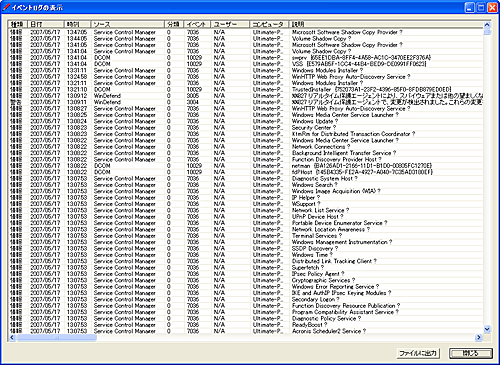500x365 pixels.
Task: Select the netman DCOM event row
Action: coord(246,166)
